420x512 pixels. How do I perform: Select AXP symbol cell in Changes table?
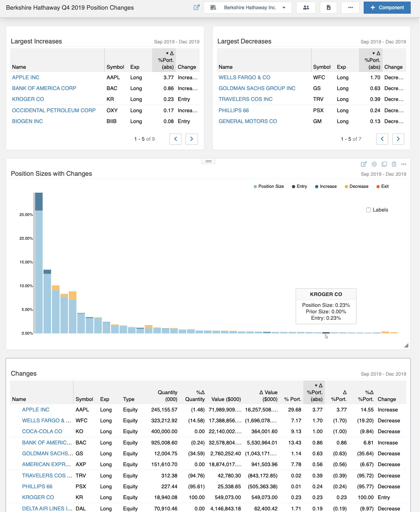(x=80, y=465)
